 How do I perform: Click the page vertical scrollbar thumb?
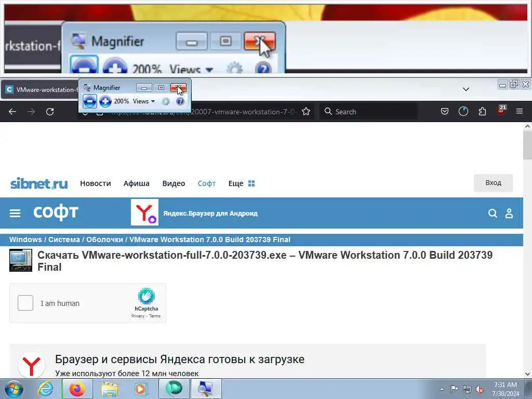[527, 145]
